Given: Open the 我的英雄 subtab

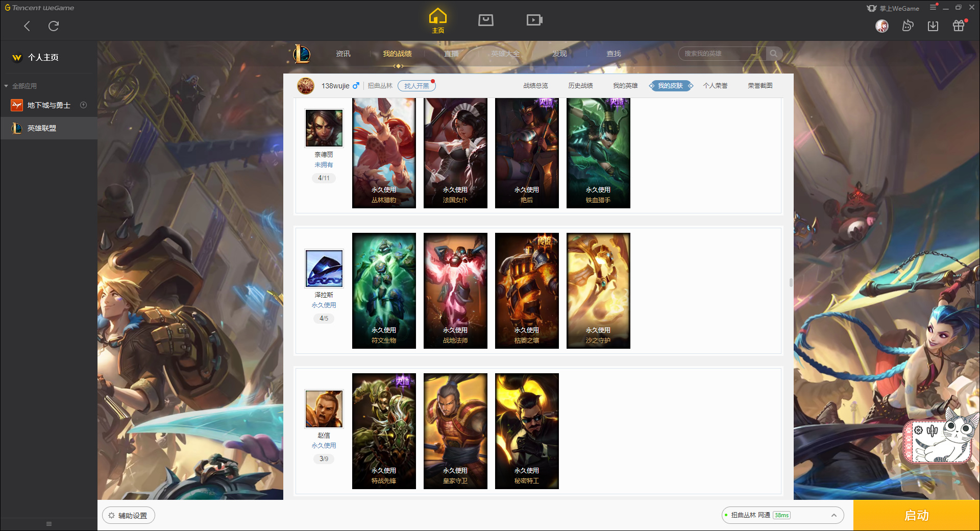Looking at the screenshot, I should point(625,86).
